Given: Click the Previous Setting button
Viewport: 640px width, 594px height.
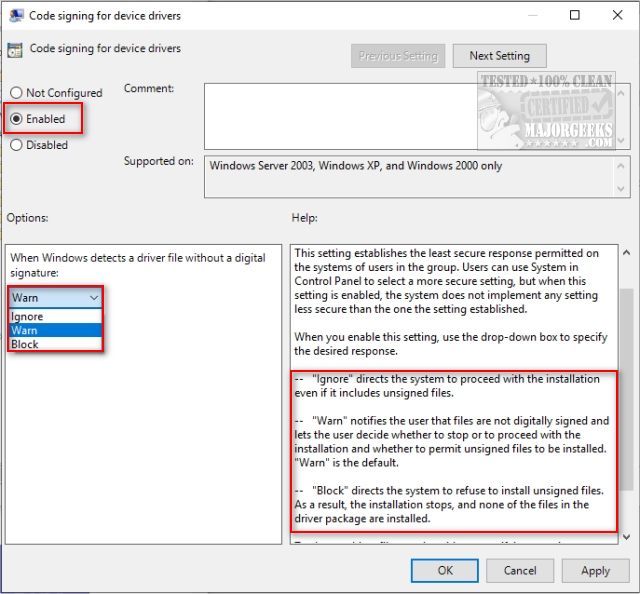Looking at the screenshot, I should pos(398,56).
